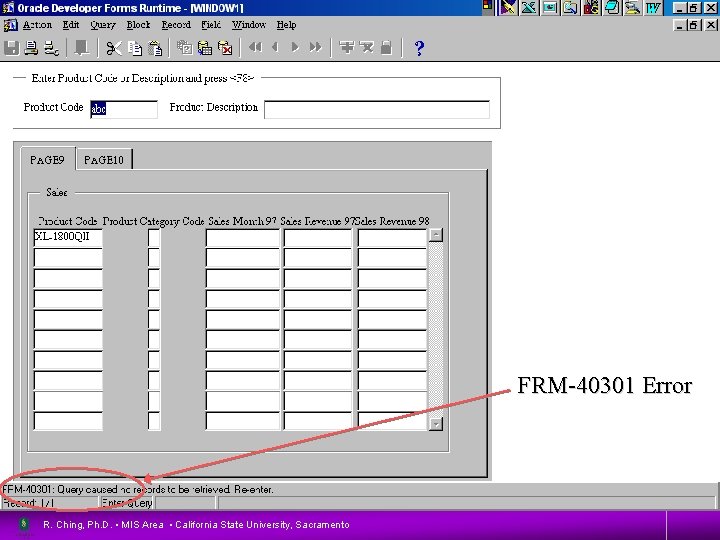This screenshot has height=540, width=720.
Task: Click the Enter Query status indicator
Action: click(x=127, y=503)
